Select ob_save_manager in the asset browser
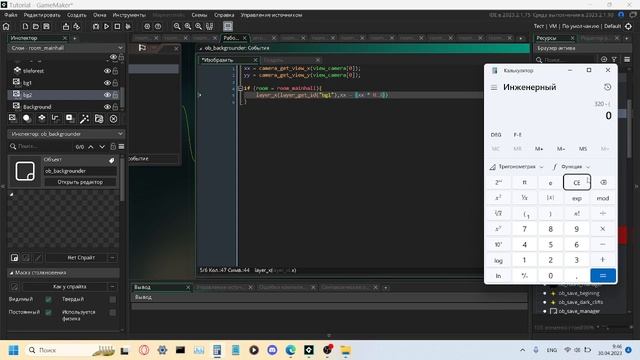 579,311
